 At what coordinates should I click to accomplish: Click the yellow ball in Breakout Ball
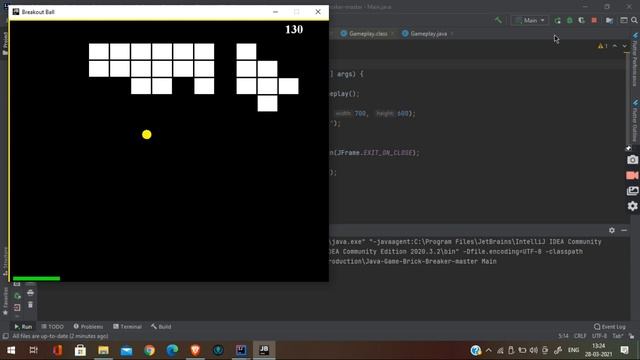click(147, 134)
